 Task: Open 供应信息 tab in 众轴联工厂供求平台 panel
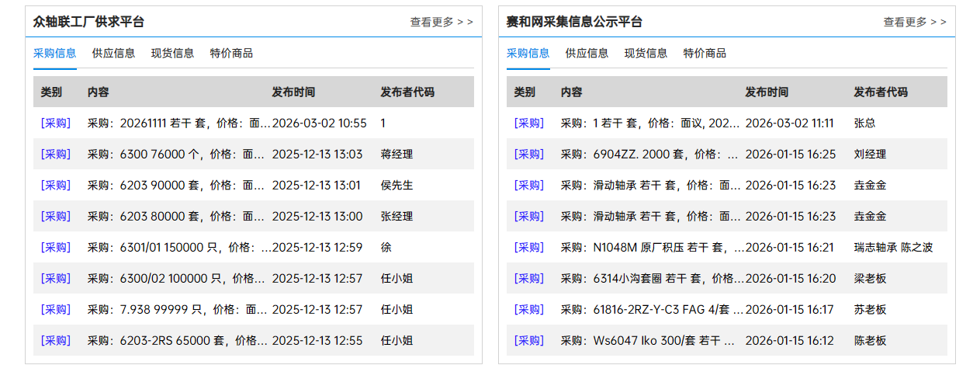pos(113,54)
